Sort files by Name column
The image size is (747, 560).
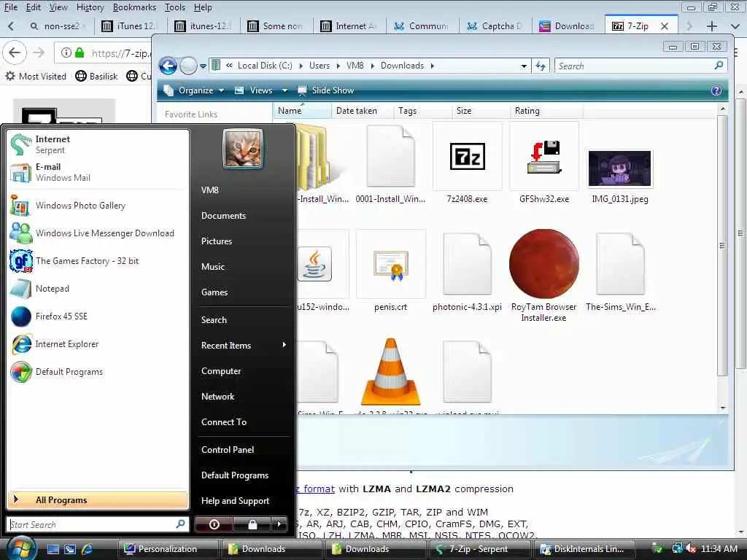302,111
